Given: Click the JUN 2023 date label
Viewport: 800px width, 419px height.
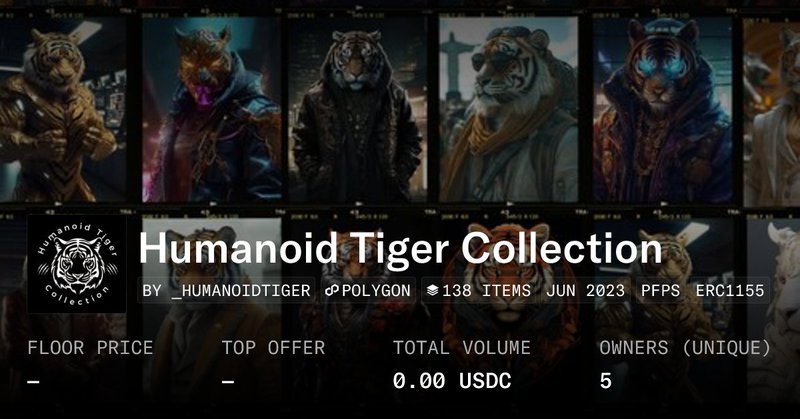Looking at the screenshot, I should click(585, 290).
